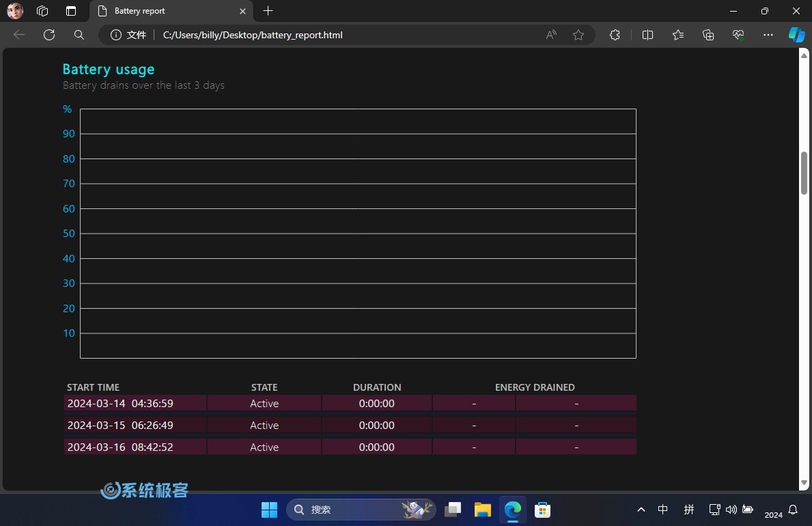Start Read aloud for this page
The image size is (812, 526).
[x=551, y=35]
